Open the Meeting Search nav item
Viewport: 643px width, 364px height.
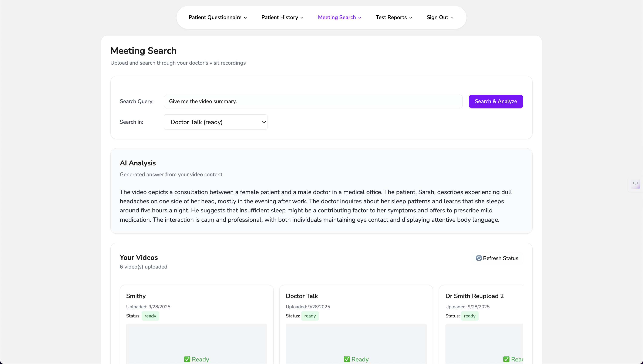tap(337, 17)
